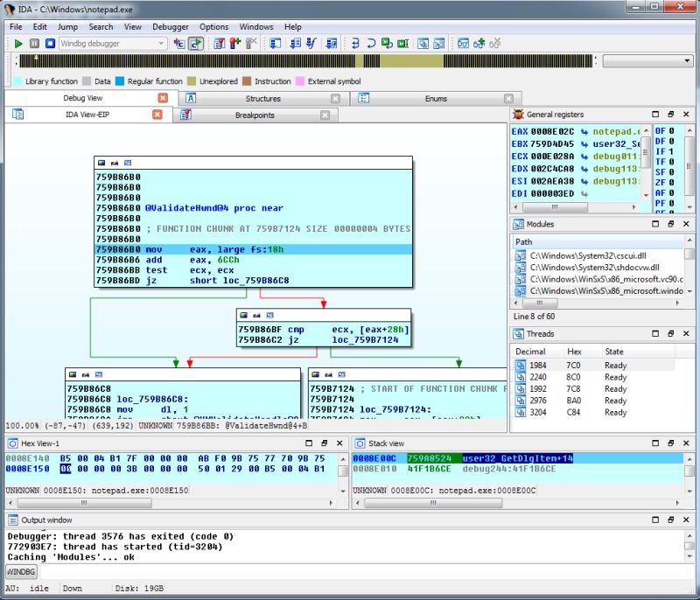Click the green arrow-and-window toolbar icon
This screenshot has height=600, width=700.
pos(387,43)
